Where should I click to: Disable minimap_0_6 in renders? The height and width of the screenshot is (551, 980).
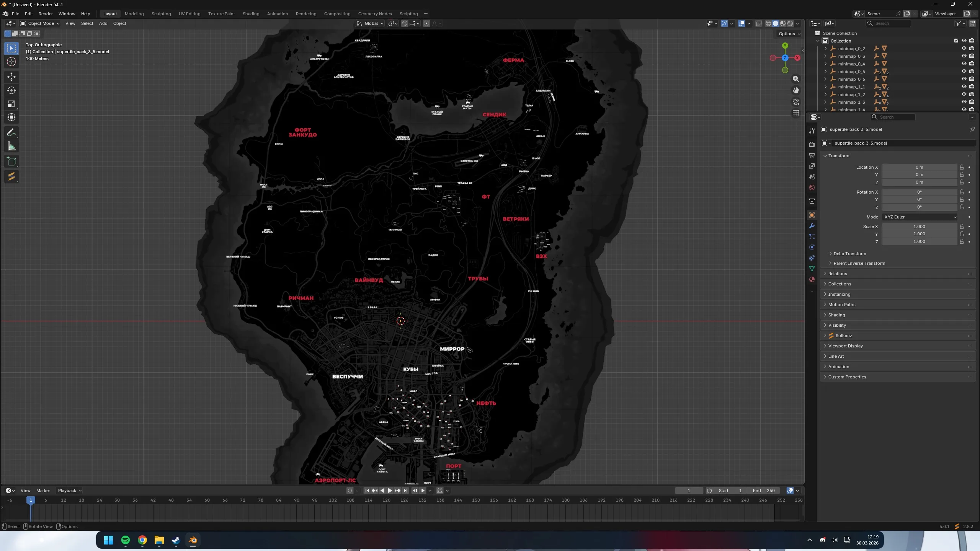tap(972, 79)
